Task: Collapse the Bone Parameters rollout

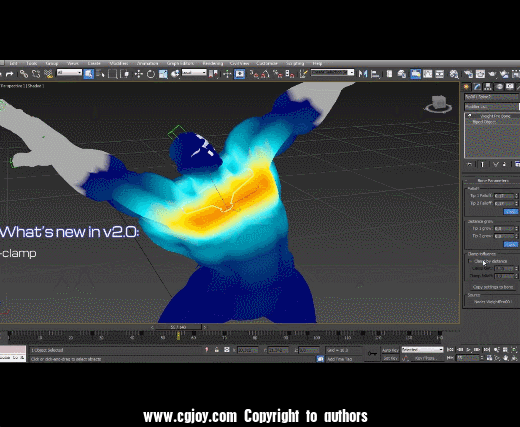Action: (493, 180)
